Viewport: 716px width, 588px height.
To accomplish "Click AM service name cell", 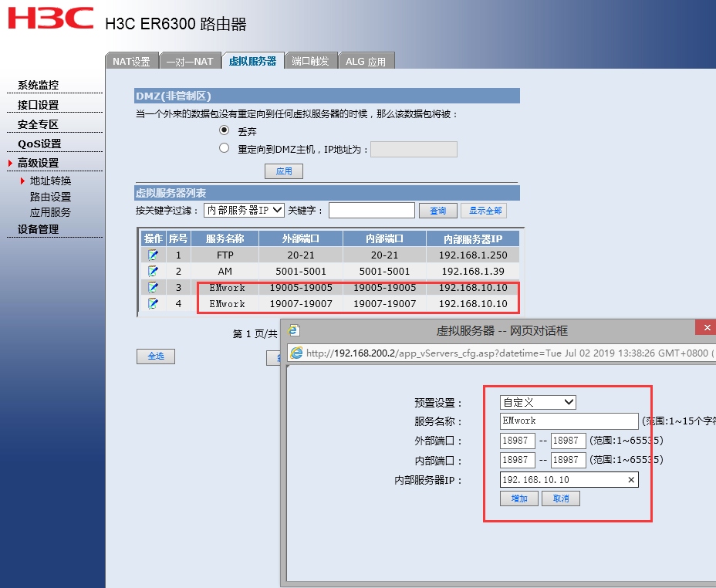I will point(225,271).
